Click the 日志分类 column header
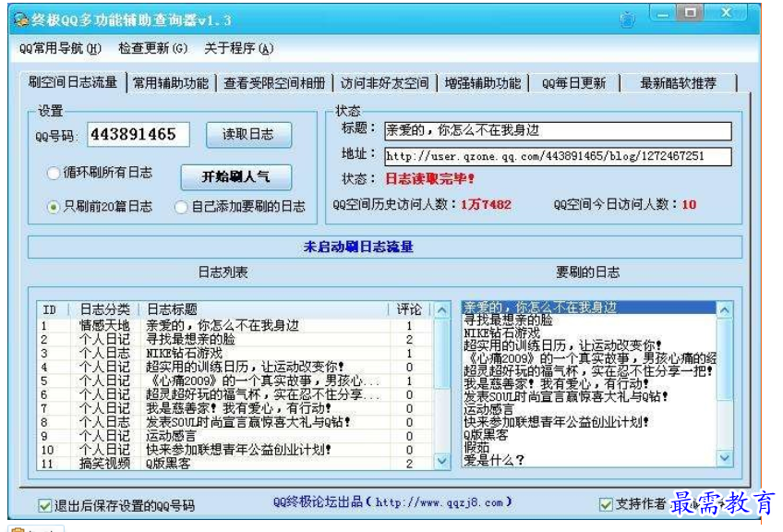 tap(103, 309)
